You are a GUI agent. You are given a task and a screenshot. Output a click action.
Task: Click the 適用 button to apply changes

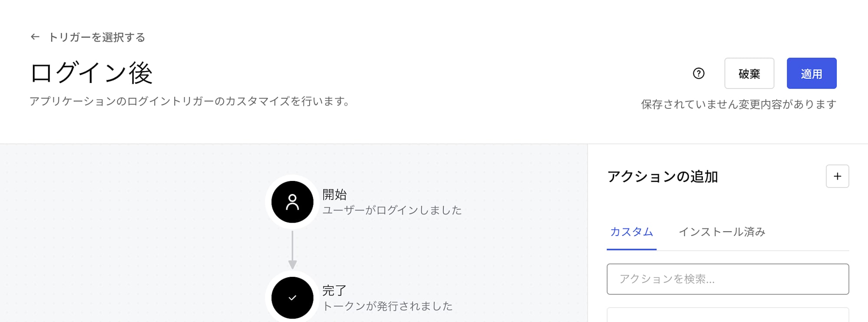pyautogui.click(x=812, y=74)
